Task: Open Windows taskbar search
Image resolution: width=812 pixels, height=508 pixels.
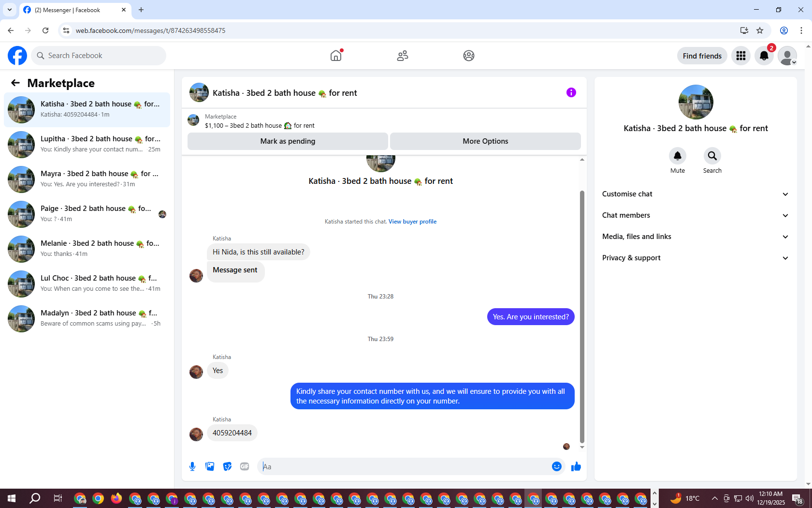Action: tap(35, 498)
